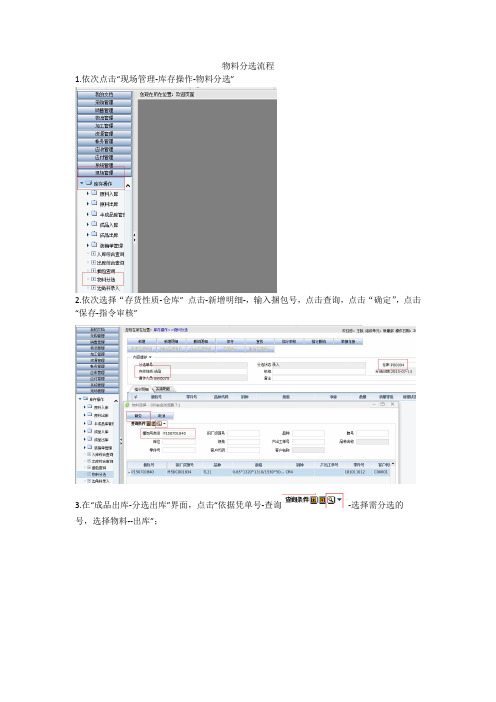Screen dimensions: 496x702
Task: Click first yellow icon in step 3 inline image
Action: (x=314, y=500)
